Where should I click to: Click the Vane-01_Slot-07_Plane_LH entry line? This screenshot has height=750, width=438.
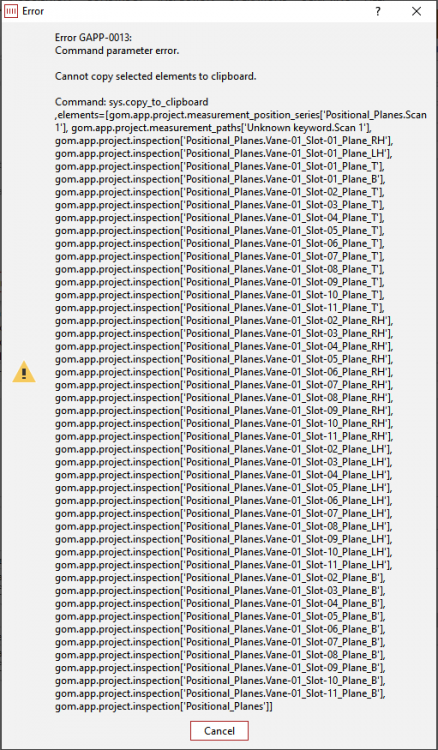click(224, 514)
